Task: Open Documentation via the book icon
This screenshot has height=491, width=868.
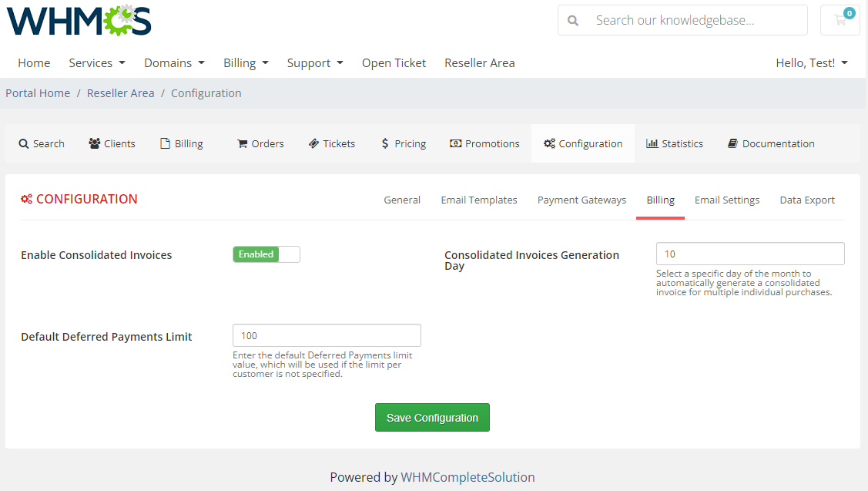Action: [x=732, y=143]
